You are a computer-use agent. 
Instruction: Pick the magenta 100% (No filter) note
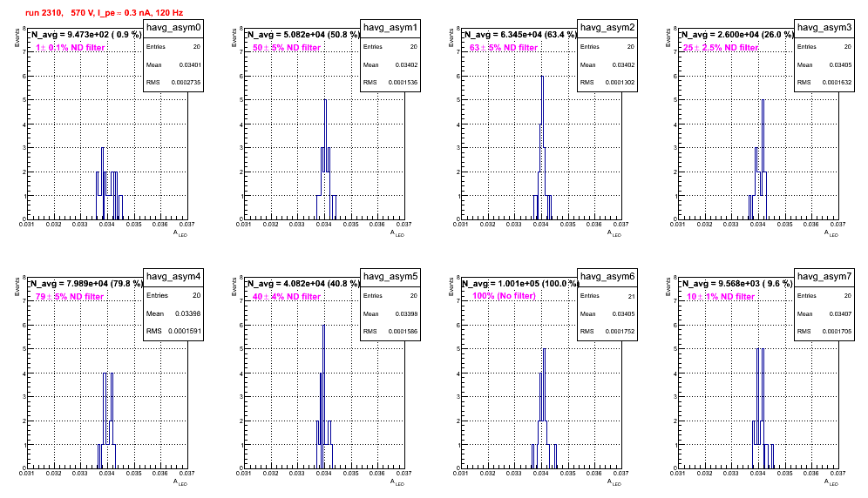click(x=504, y=296)
